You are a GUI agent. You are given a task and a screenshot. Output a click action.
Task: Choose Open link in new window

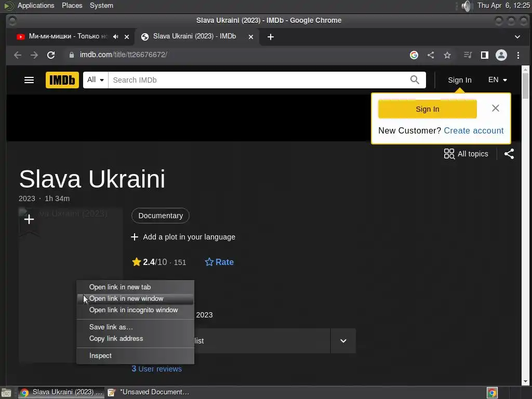pyautogui.click(x=136, y=299)
